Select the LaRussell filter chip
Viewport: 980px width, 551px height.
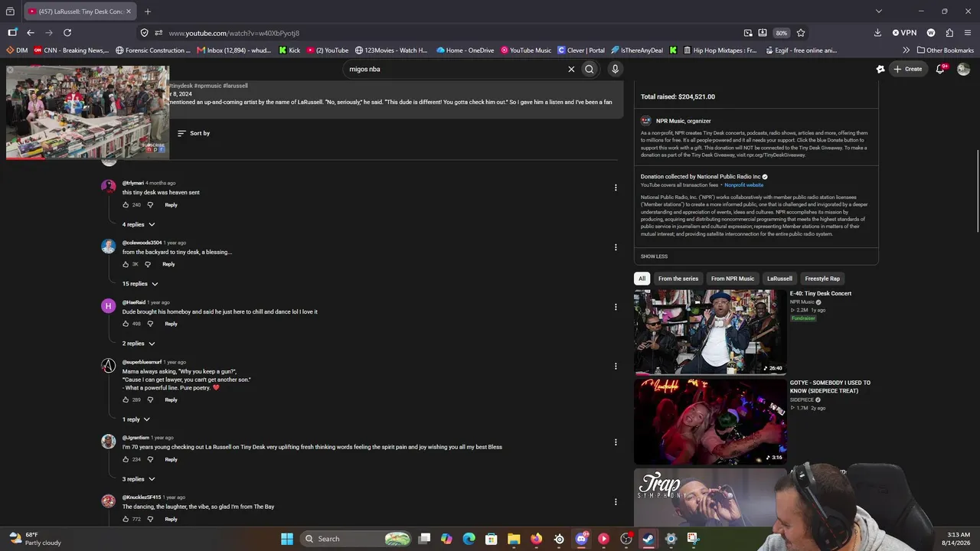(779, 279)
